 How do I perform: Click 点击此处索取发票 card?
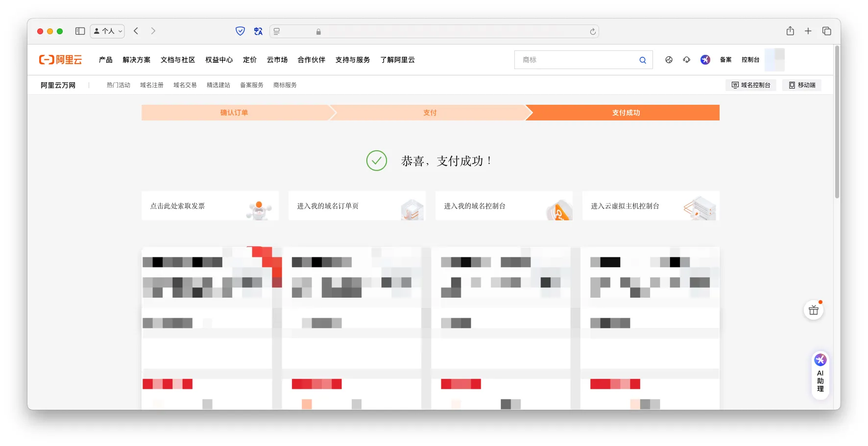(x=210, y=206)
